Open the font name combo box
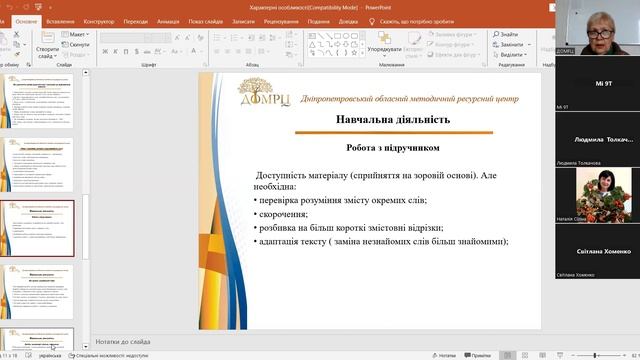The height and width of the screenshot is (360, 640). tap(122, 38)
